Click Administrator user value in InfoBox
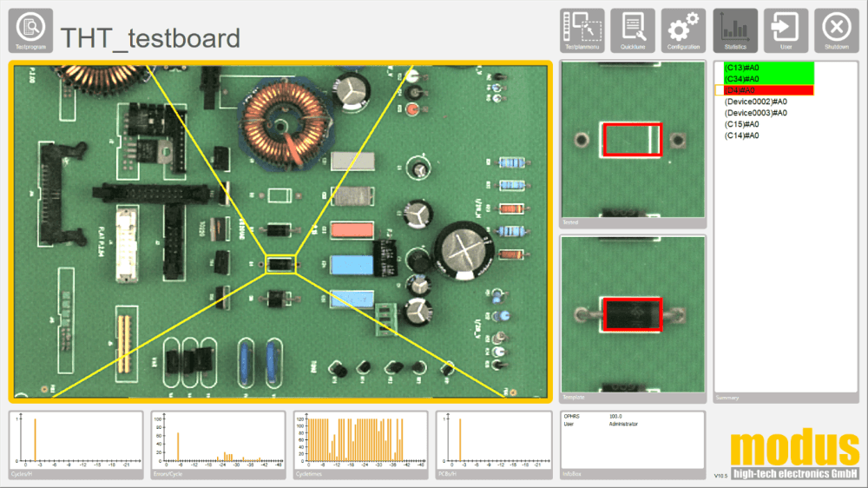 (x=623, y=424)
